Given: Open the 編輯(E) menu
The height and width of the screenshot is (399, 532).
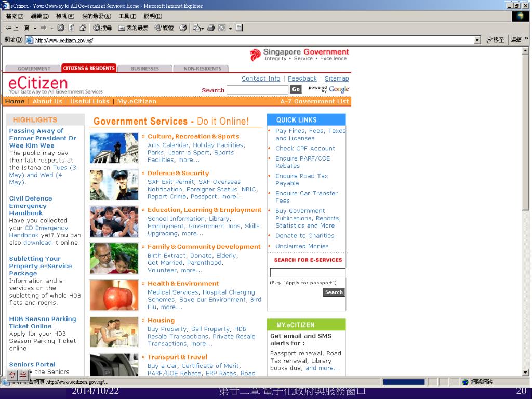Looking at the screenshot, I should (x=39, y=16).
